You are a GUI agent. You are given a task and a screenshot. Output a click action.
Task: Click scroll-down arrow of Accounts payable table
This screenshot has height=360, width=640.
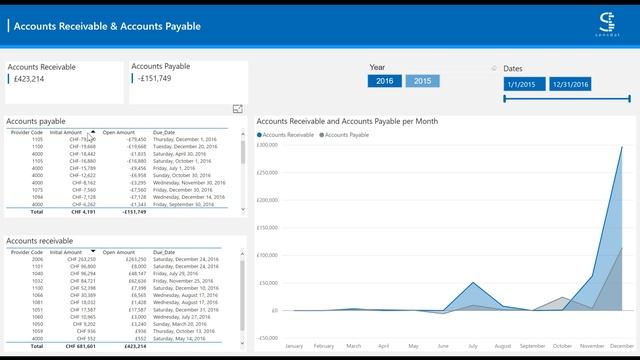(x=243, y=209)
